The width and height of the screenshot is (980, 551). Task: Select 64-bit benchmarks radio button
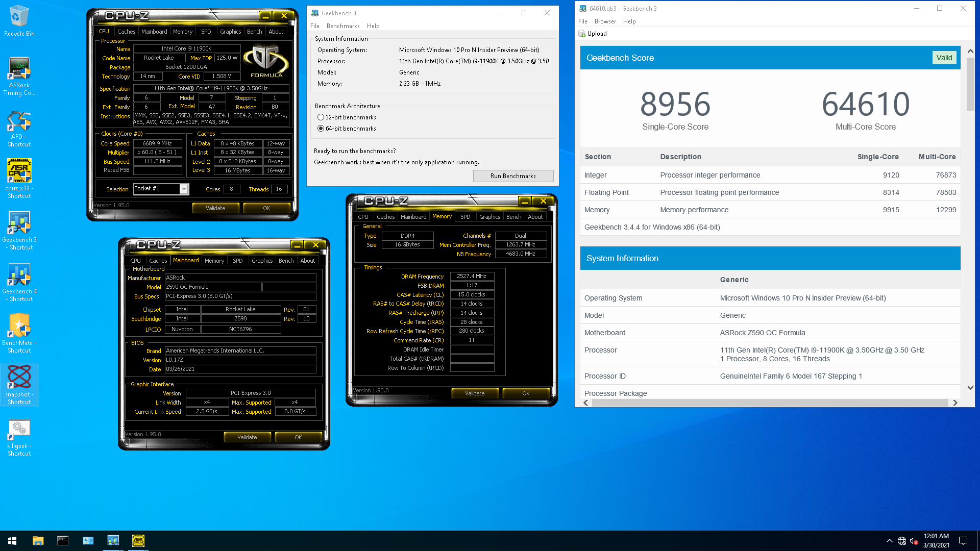pos(321,129)
